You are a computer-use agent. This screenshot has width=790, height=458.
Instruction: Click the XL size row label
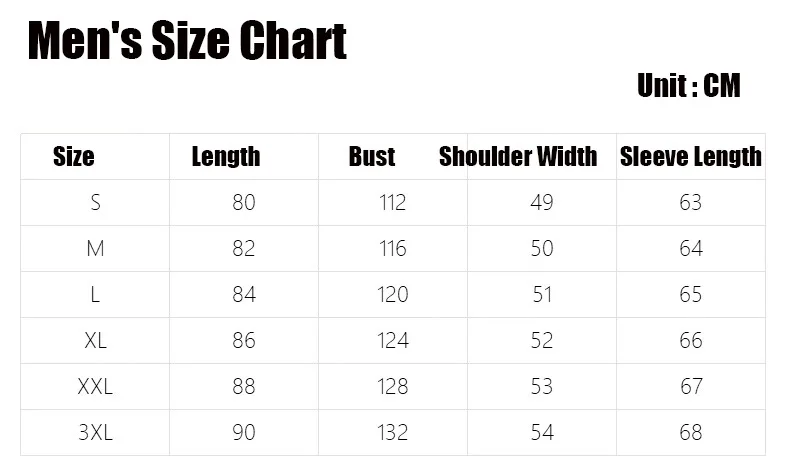95,341
